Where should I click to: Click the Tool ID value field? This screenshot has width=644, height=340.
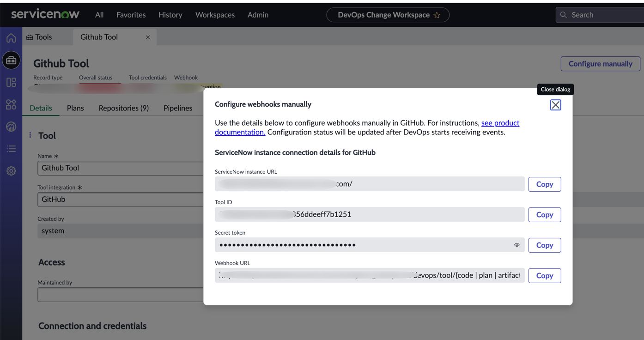[370, 214]
